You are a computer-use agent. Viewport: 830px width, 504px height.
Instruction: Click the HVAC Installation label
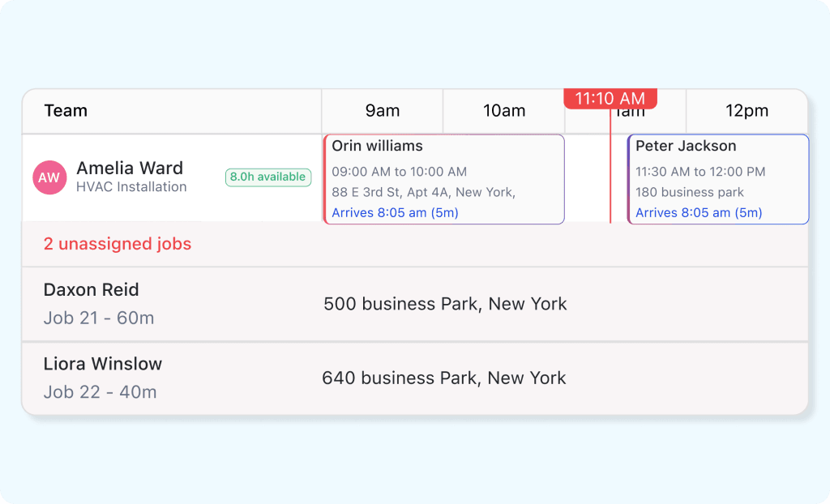(x=130, y=186)
